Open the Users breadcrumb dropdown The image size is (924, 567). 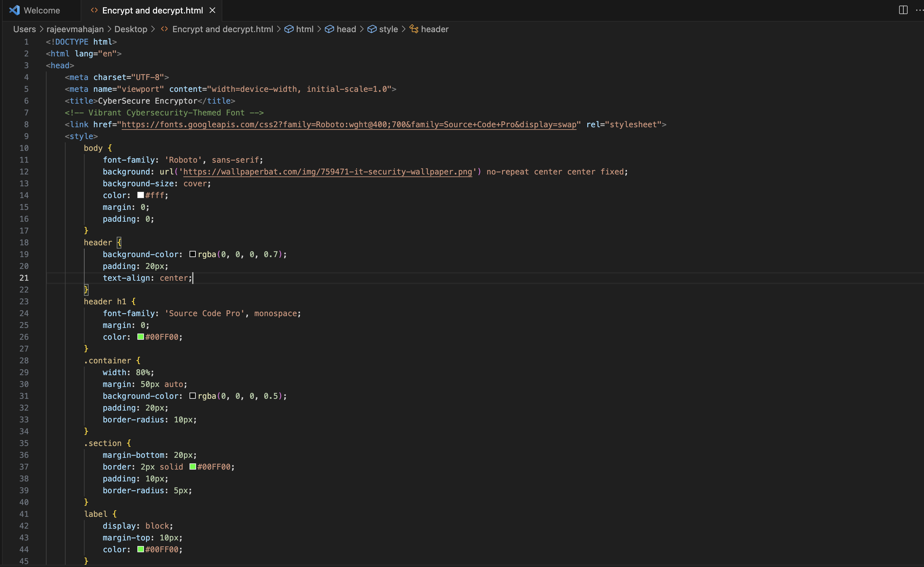coord(24,29)
